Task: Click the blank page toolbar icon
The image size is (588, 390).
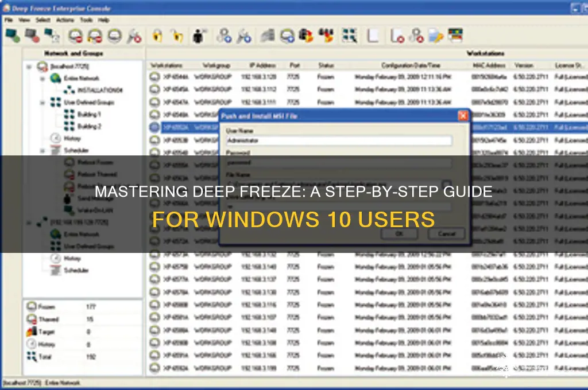Action: click(372, 36)
